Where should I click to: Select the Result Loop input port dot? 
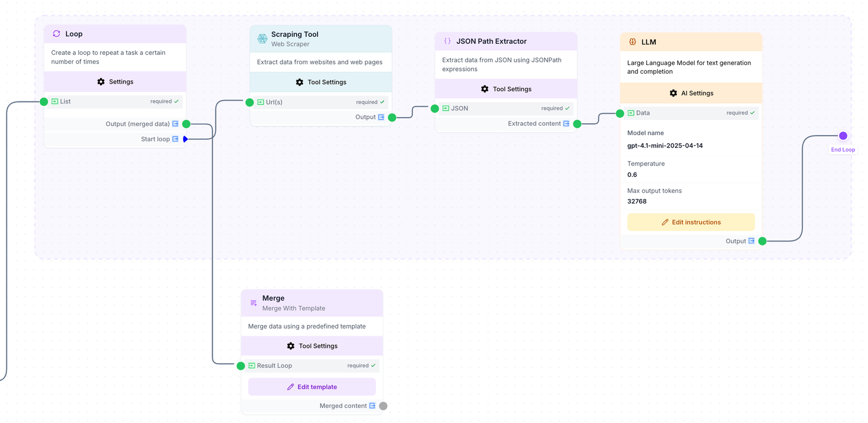tap(241, 366)
